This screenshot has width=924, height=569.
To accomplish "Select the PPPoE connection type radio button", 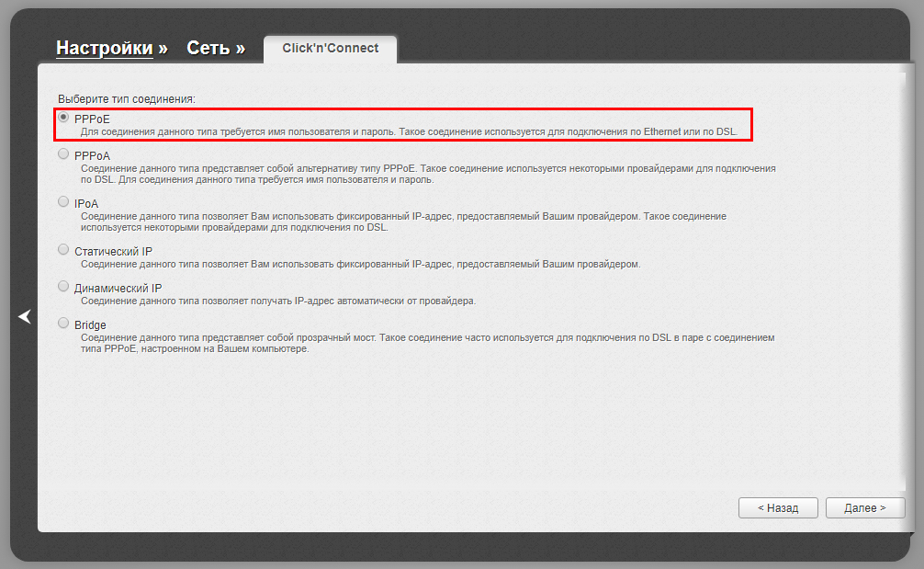I will [x=63, y=118].
